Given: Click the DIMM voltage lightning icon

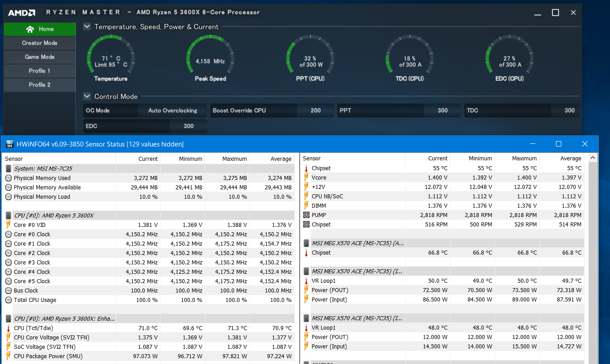Looking at the screenshot, I should click(306, 205).
